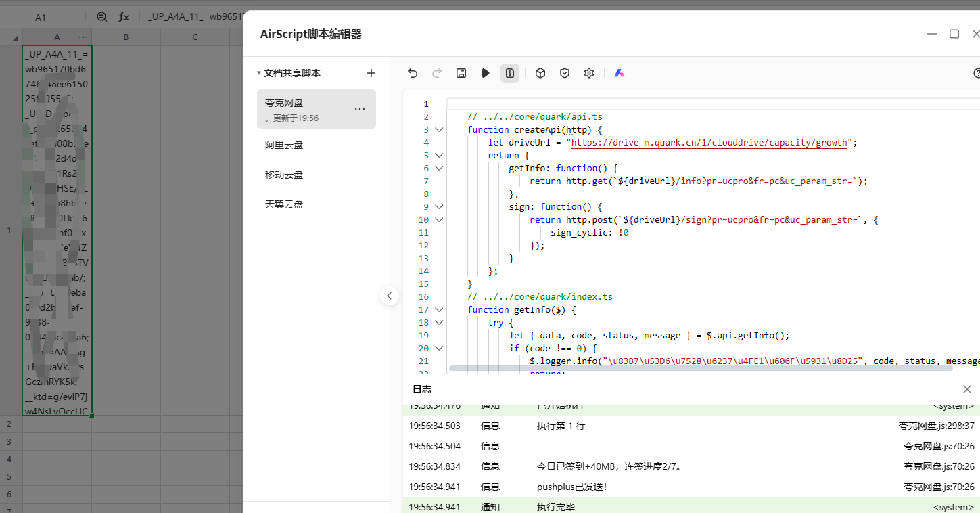Add a new script with the plus button
This screenshot has width=980, height=513.
371,72
